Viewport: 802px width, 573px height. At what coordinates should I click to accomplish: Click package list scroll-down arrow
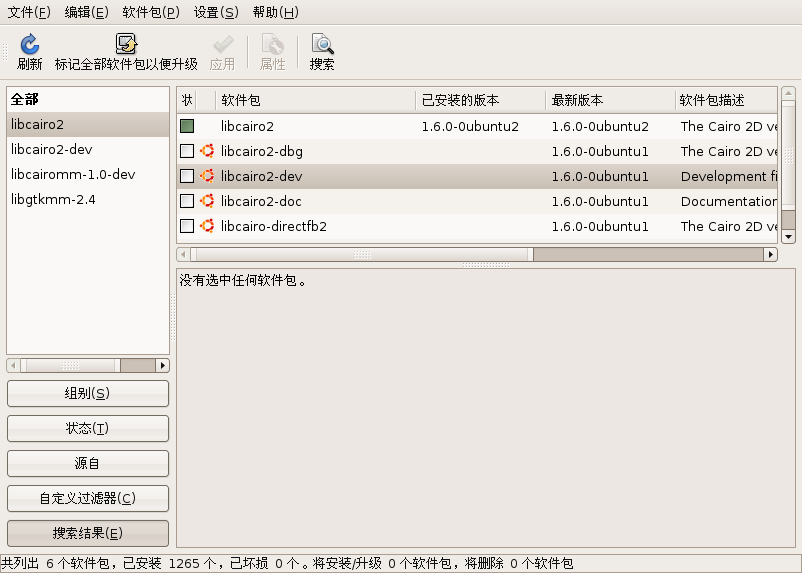(788, 237)
